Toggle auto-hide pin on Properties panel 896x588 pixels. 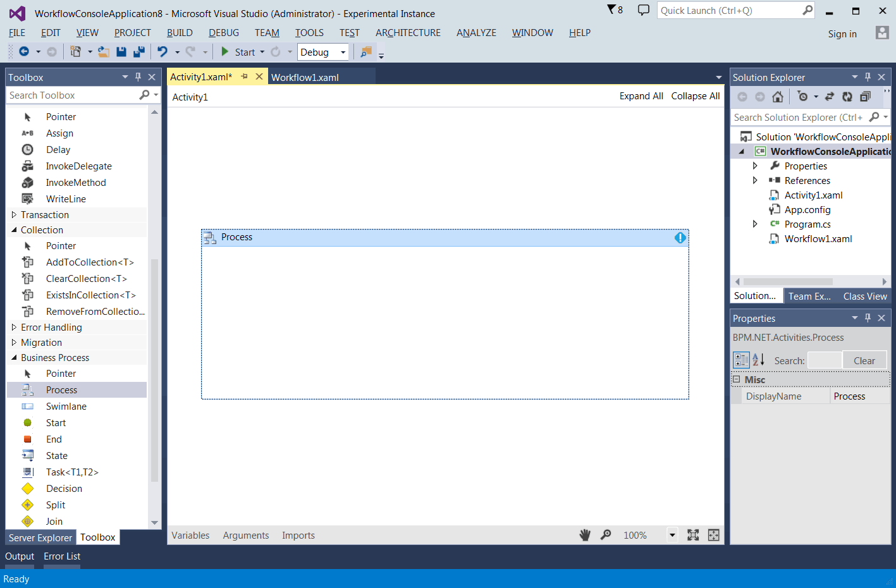click(x=868, y=318)
